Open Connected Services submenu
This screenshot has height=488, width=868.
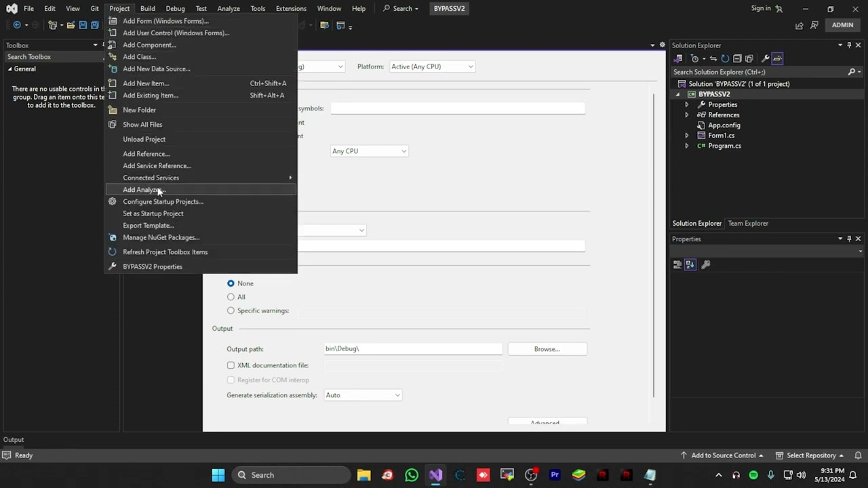coord(201,178)
